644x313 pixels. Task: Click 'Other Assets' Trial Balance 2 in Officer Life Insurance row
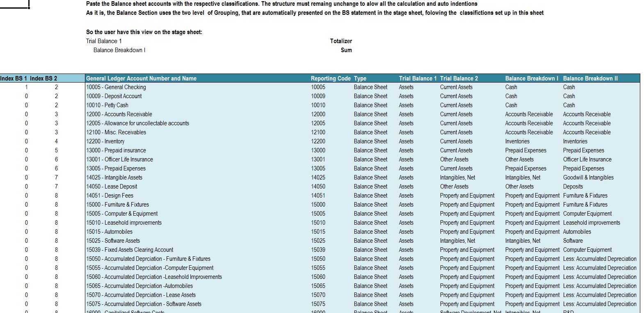pos(454,159)
